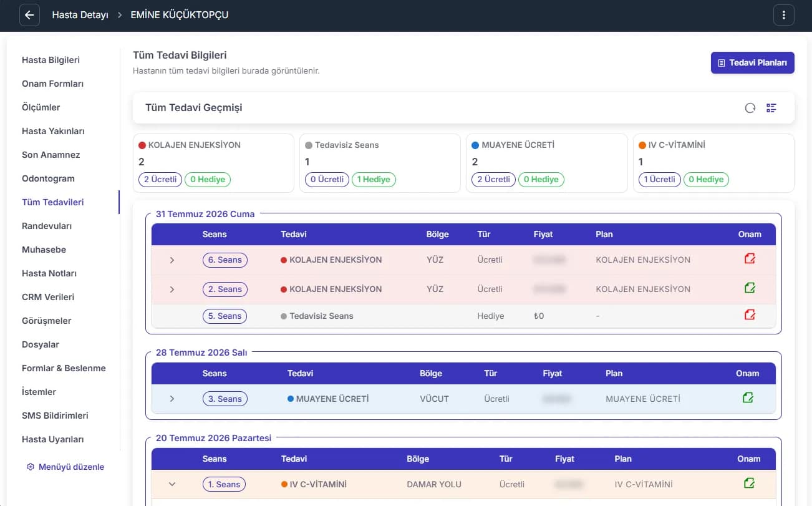Open Hasta Notları page

[x=49, y=273]
